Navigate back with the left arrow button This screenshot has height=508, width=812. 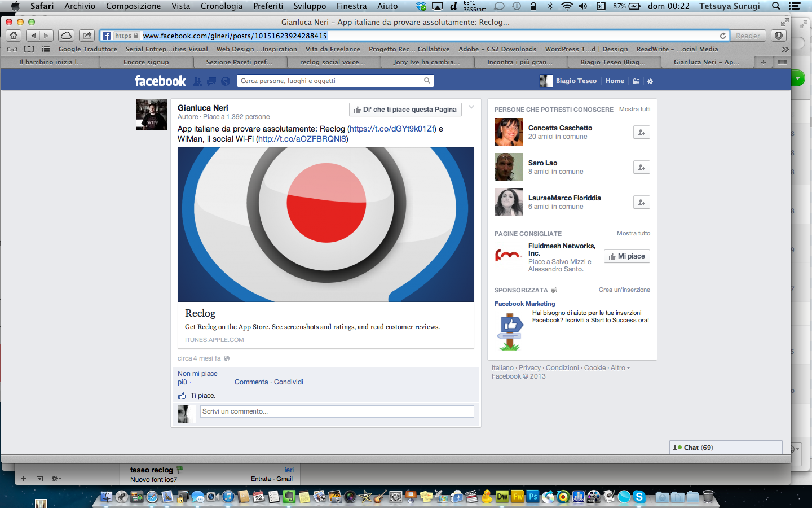click(33, 36)
